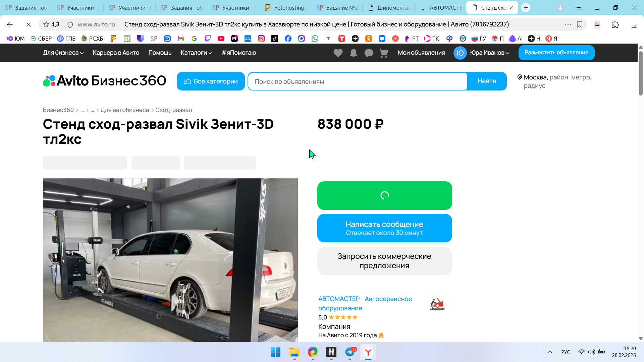
Task: Open Telegram from the taskbar
Action: click(350, 352)
